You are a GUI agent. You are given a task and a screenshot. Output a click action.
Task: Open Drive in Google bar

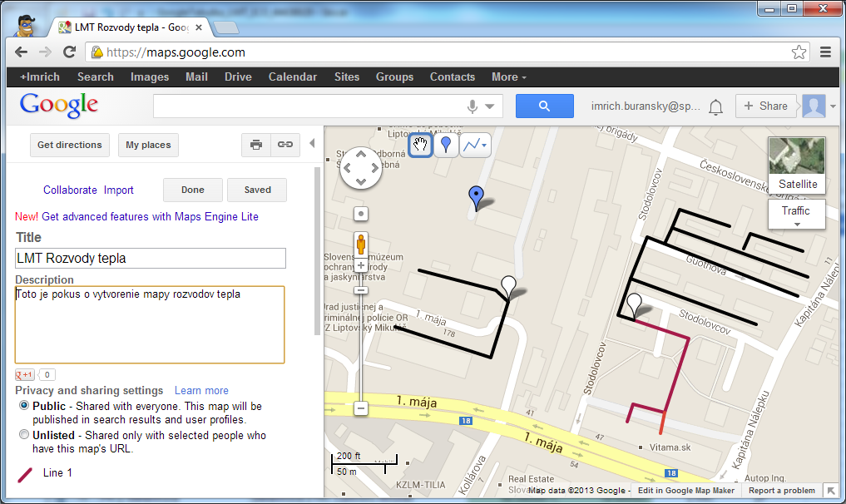point(238,77)
